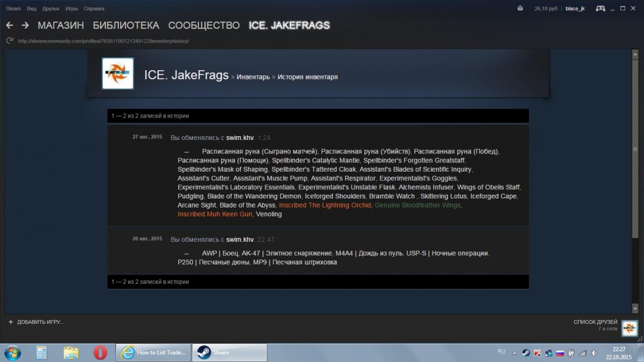
Task: Click Blade of the Wandering Demon item
Action: [x=254, y=196]
